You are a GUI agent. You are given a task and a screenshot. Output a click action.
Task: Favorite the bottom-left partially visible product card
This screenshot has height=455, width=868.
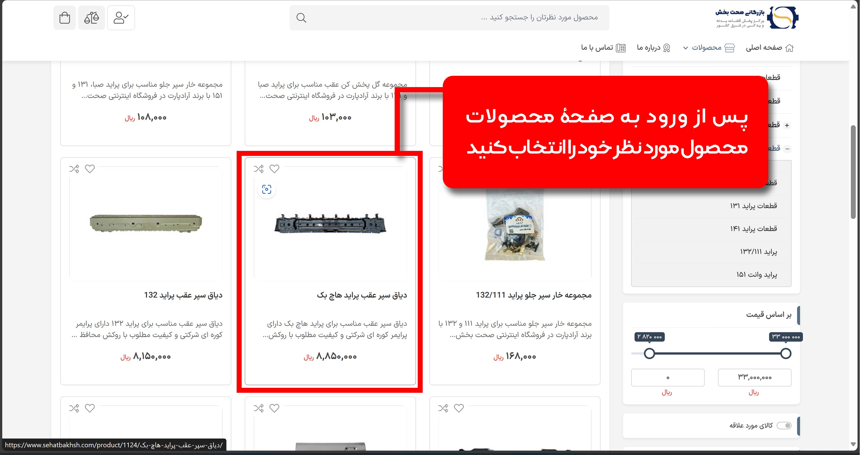pos(90,408)
